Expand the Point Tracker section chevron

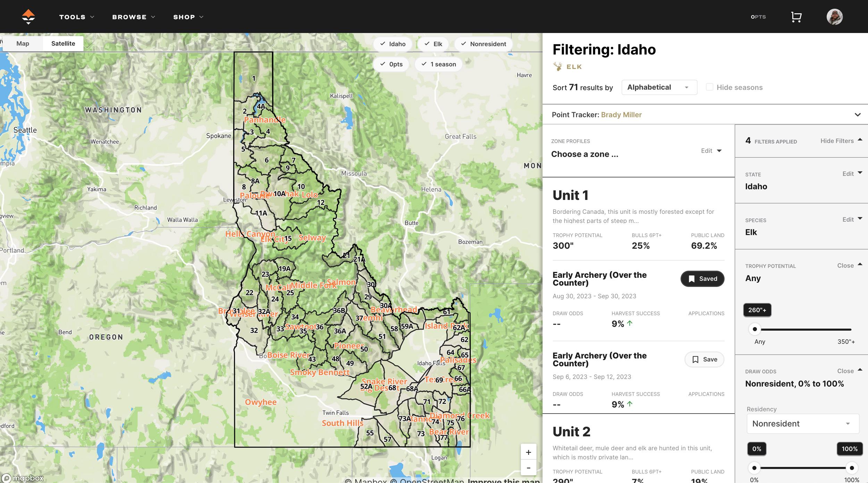(x=857, y=115)
